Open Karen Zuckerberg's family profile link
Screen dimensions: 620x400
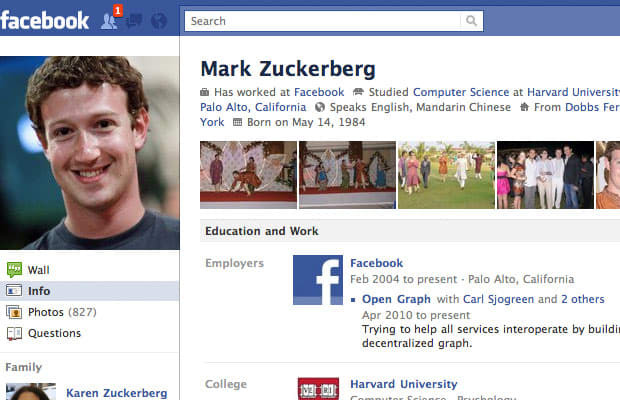coord(117,393)
